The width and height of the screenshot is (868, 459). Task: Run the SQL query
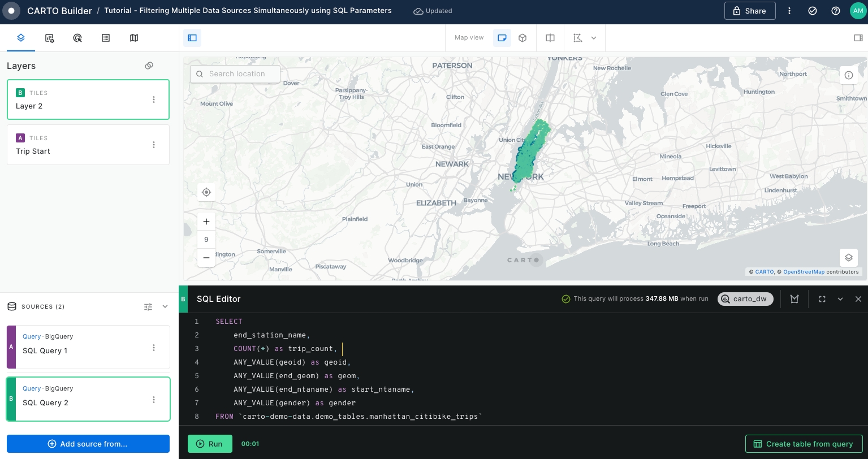point(210,444)
